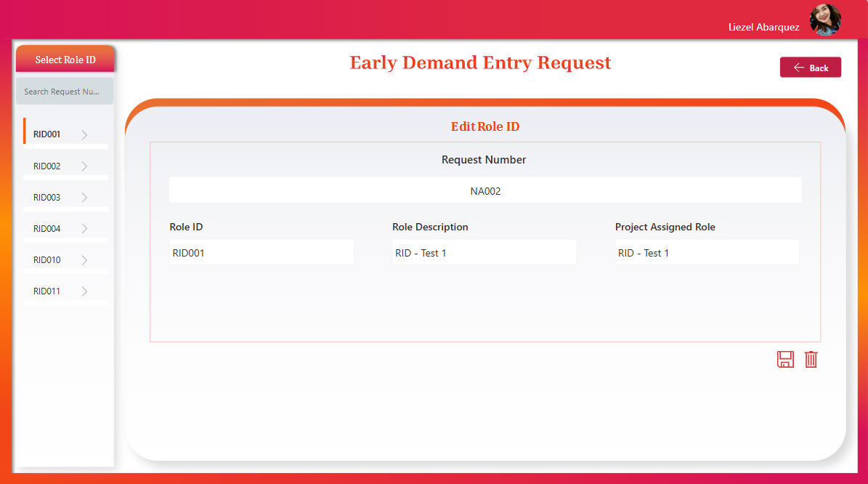Click the save floppy disk icon
Viewport: 868px width, 484px height.
click(x=785, y=359)
